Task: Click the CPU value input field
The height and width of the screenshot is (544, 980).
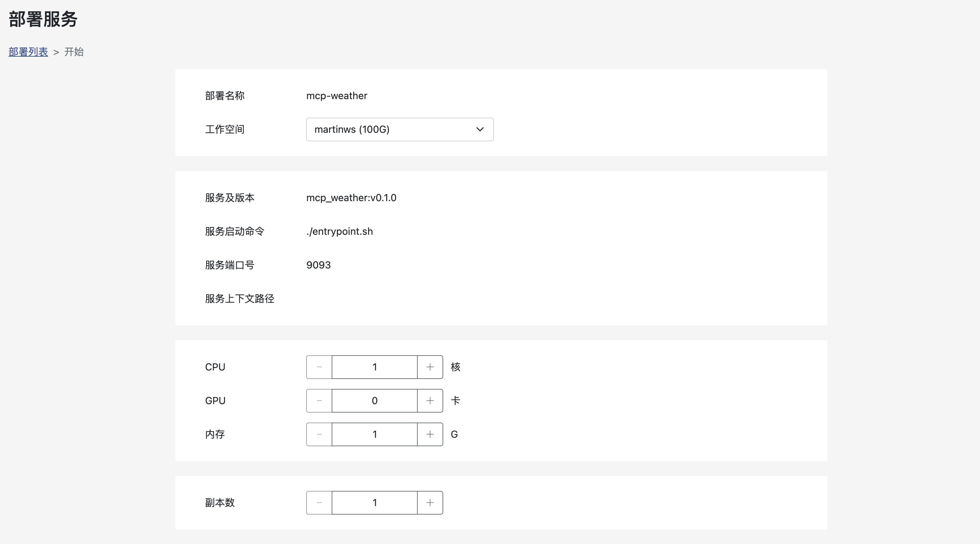Action: (x=374, y=367)
